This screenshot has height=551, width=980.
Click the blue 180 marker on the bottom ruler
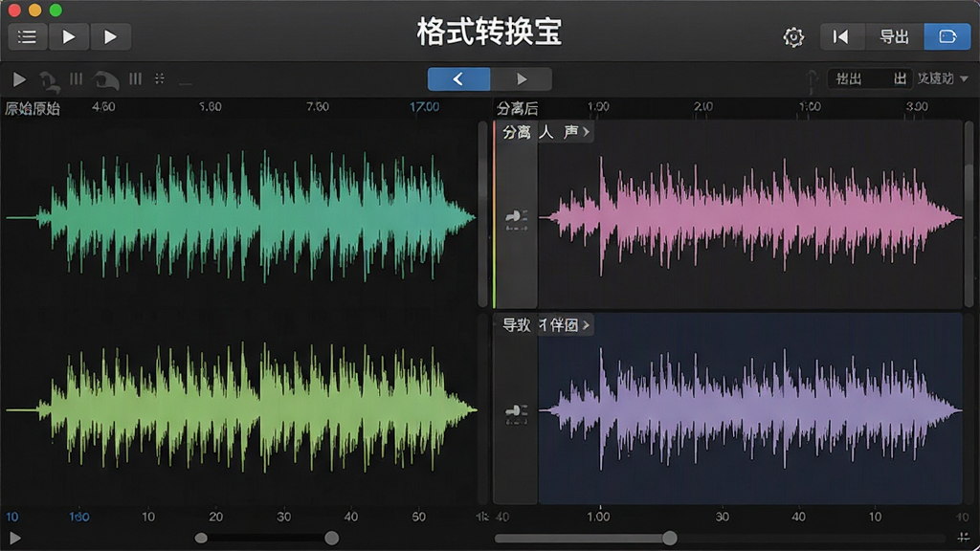tap(79, 517)
